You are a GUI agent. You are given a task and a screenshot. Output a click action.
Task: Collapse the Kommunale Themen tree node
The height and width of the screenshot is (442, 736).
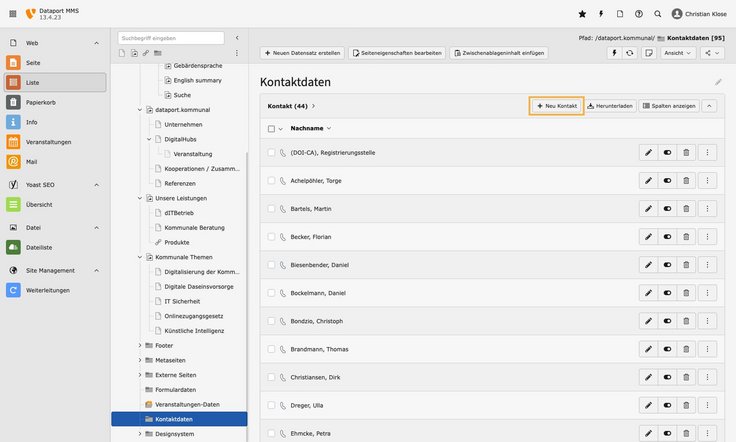(140, 257)
